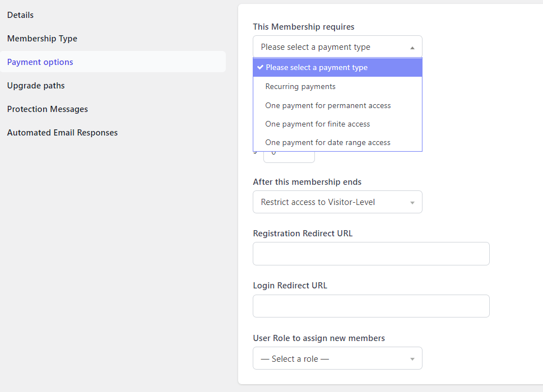Open the 'Select a role' dropdown
Viewport: 543px width, 392px height.
(x=337, y=358)
